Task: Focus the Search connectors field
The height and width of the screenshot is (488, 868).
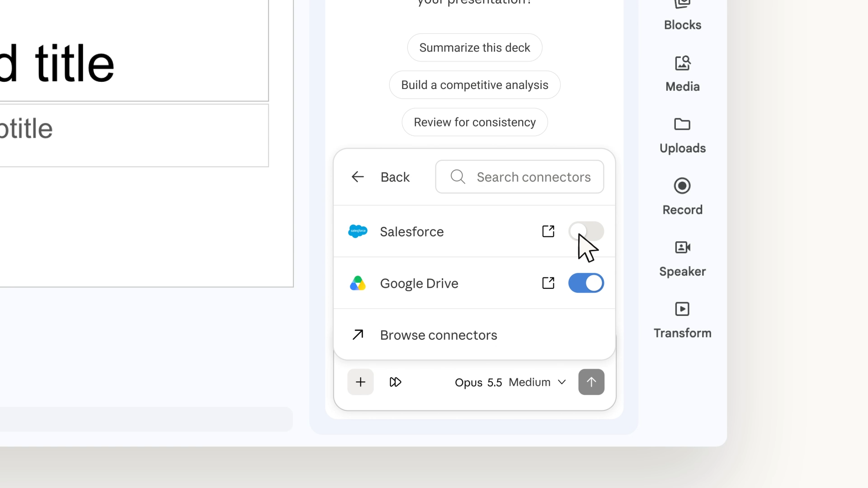Action: click(x=519, y=177)
